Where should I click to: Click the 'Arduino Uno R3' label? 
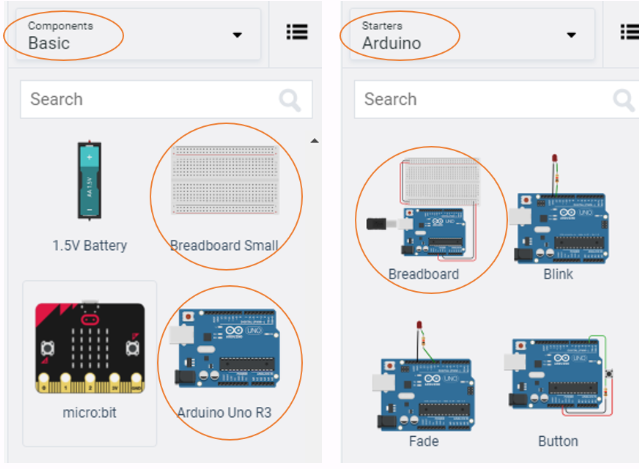(225, 412)
